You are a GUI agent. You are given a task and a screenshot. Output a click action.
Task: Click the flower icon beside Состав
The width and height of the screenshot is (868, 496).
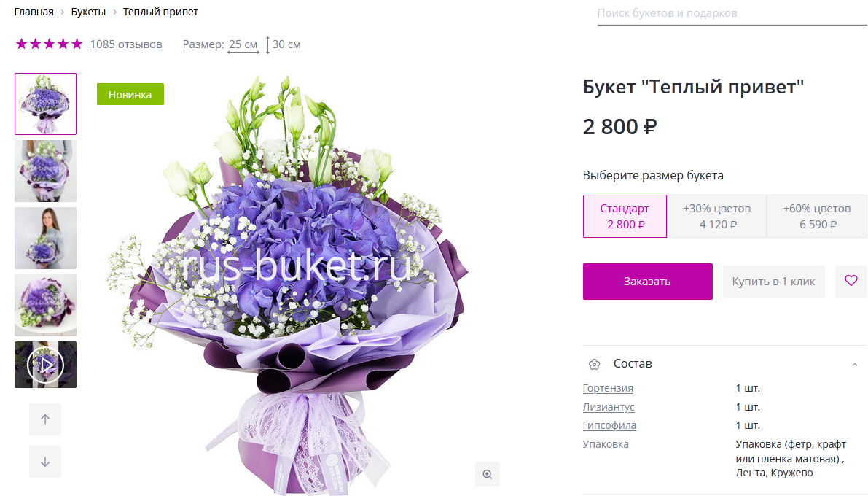594,364
